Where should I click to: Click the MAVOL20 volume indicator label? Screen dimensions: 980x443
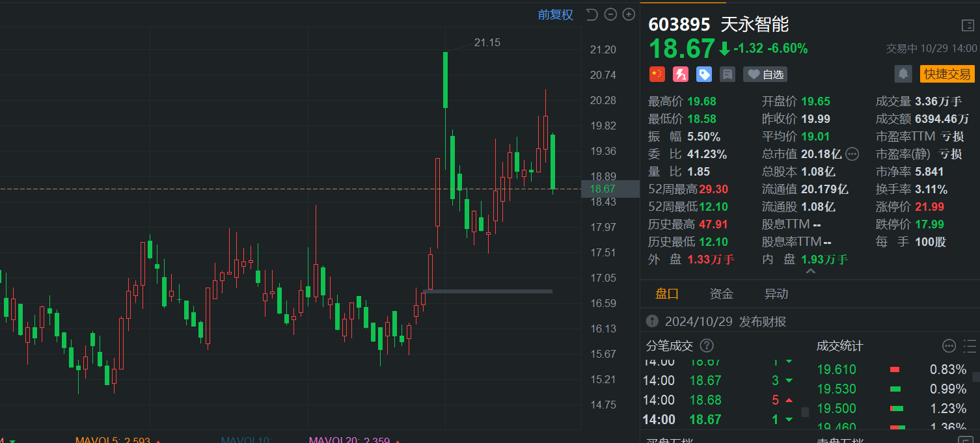[x=349, y=440]
